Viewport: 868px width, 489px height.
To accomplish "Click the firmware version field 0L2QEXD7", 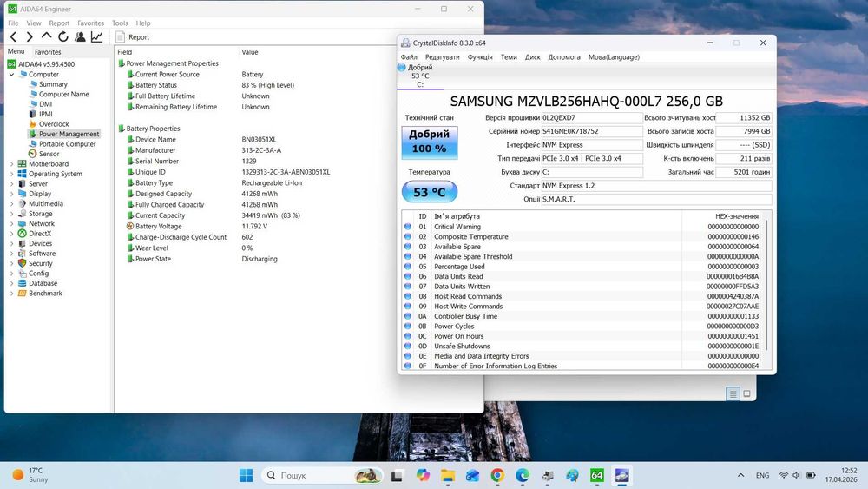I will click(592, 117).
